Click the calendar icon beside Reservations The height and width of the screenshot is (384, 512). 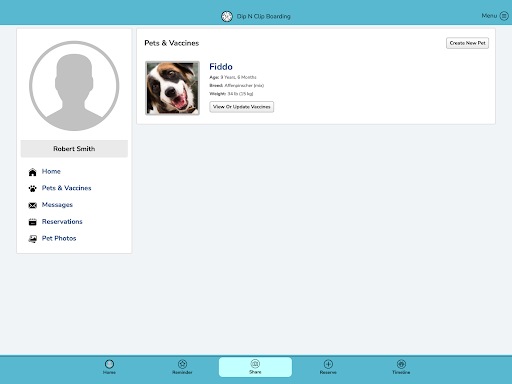click(32, 222)
